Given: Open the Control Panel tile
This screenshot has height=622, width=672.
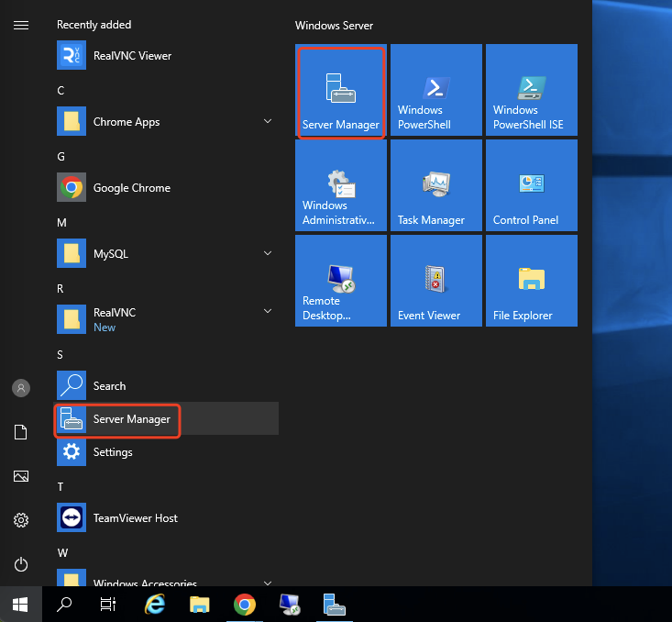Looking at the screenshot, I should click(532, 185).
